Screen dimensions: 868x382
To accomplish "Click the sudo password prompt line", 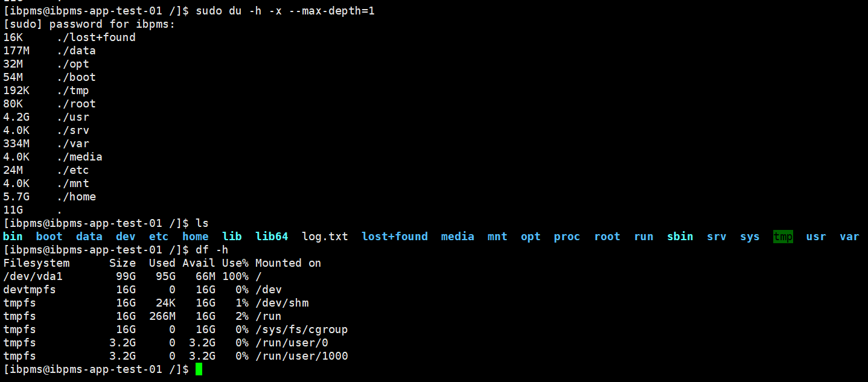I will tap(89, 24).
